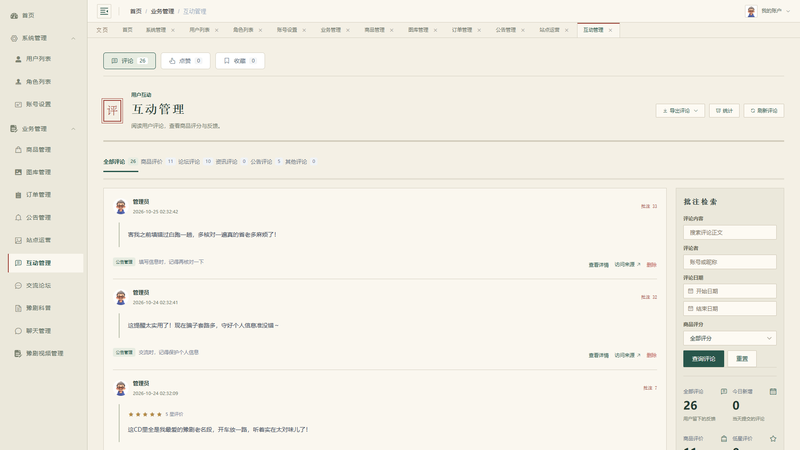Click the 公告管理 tag on first comment
Viewport: 800px width, 450px height.
pos(124,262)
